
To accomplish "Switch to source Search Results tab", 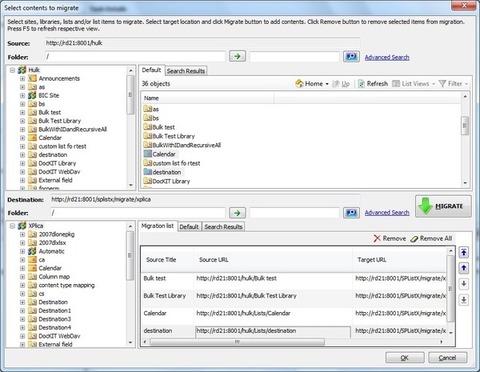I will [x=186, y=71].
